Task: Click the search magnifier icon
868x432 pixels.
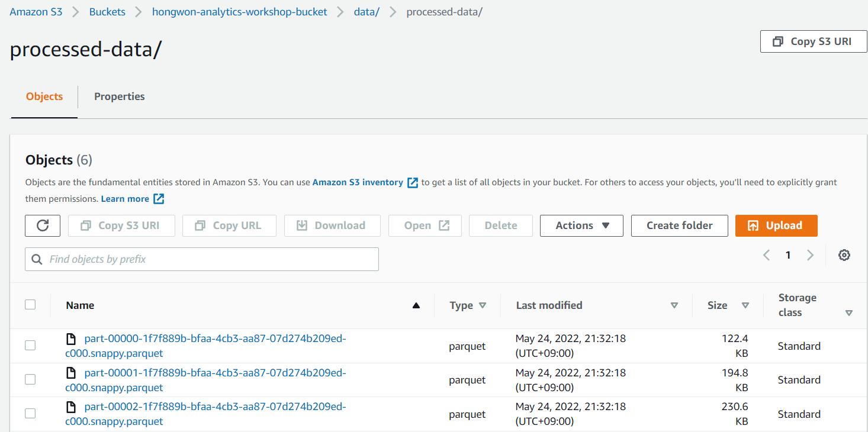Action: click(37, 259)
